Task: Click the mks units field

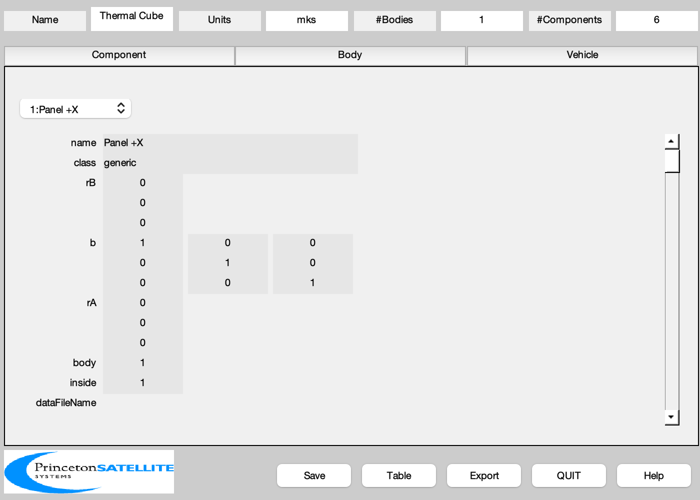Action: tap(307, 21)
